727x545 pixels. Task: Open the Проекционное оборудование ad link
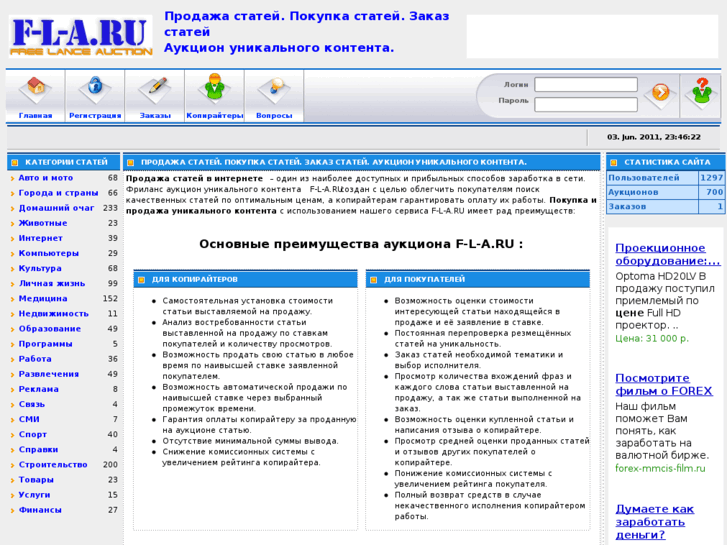click(668, 254)
